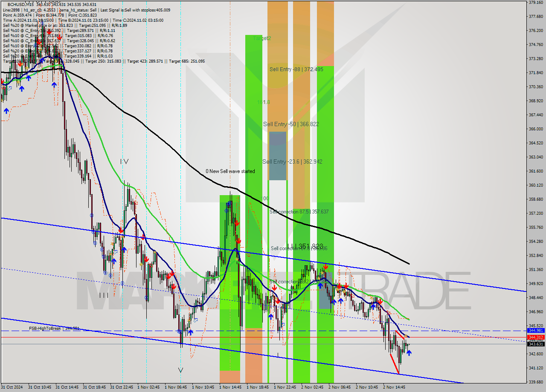Click the row ending with R/R:1.11
Viewport: 546px width, 392px height.
pos(59,30)
